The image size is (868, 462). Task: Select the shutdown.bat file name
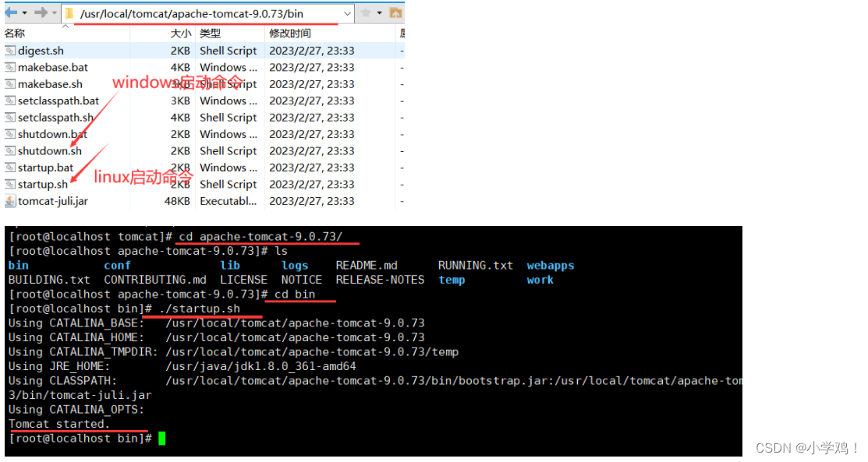point(52,134)
